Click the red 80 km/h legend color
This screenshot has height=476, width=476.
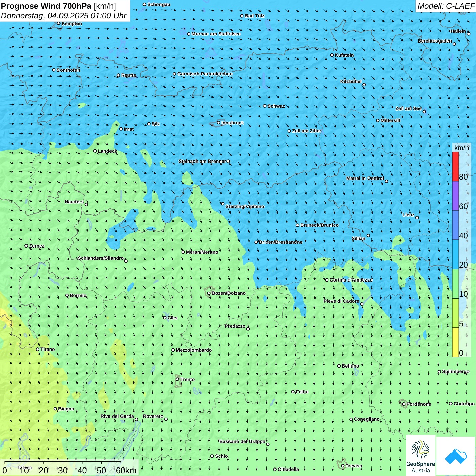click(x=455, y=167)
